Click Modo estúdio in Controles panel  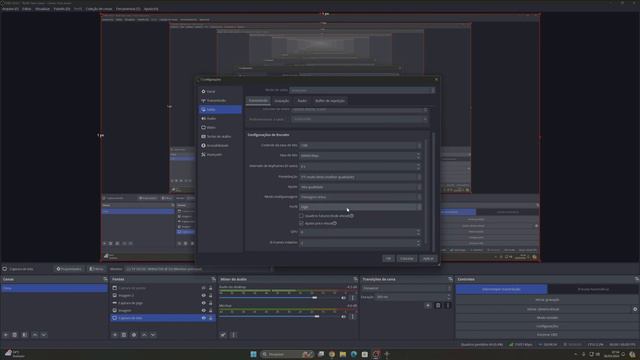coord(547,318)
